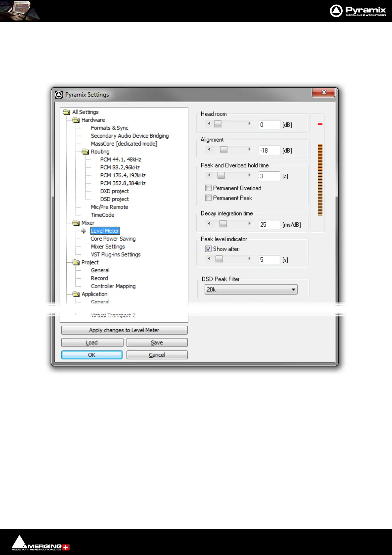Open Controller Mapping settings
The width and height of the screenshot is (392, 555).
pyautogui.click(x=113, y=286)
